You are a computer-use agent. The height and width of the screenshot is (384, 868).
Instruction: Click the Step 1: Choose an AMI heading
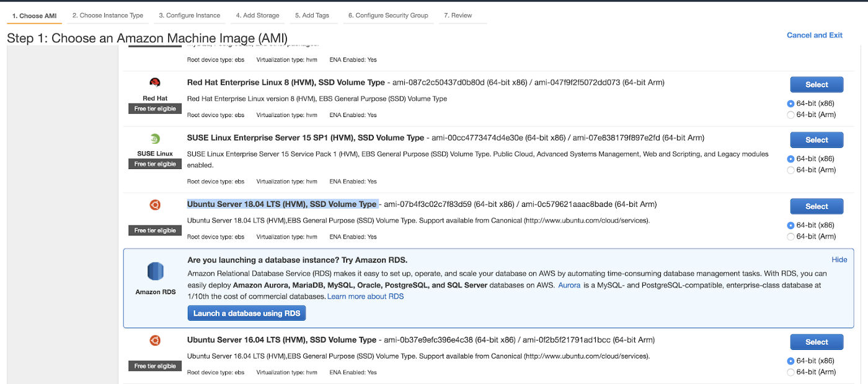tap(148, 38)
